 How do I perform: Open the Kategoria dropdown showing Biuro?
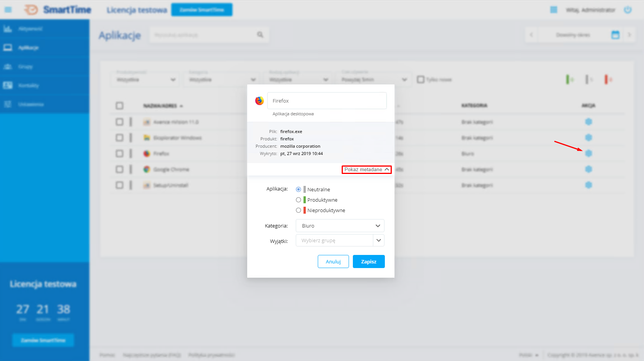pos(340,226)
